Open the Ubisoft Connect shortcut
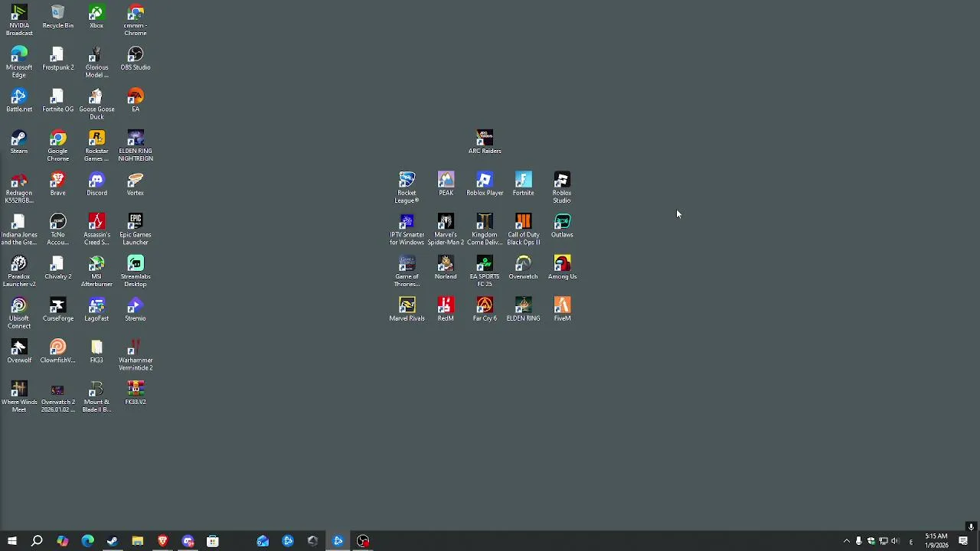980x551 pixels. tap(19, 314)
